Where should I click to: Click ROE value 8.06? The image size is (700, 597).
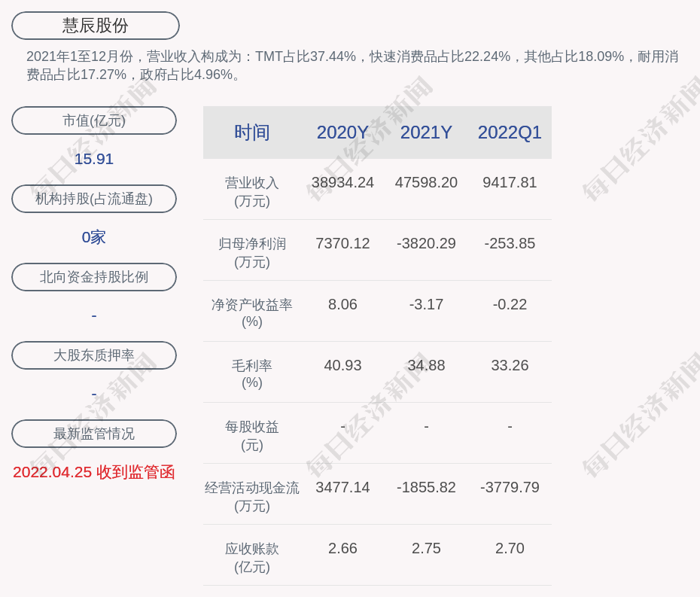(342, 304)
